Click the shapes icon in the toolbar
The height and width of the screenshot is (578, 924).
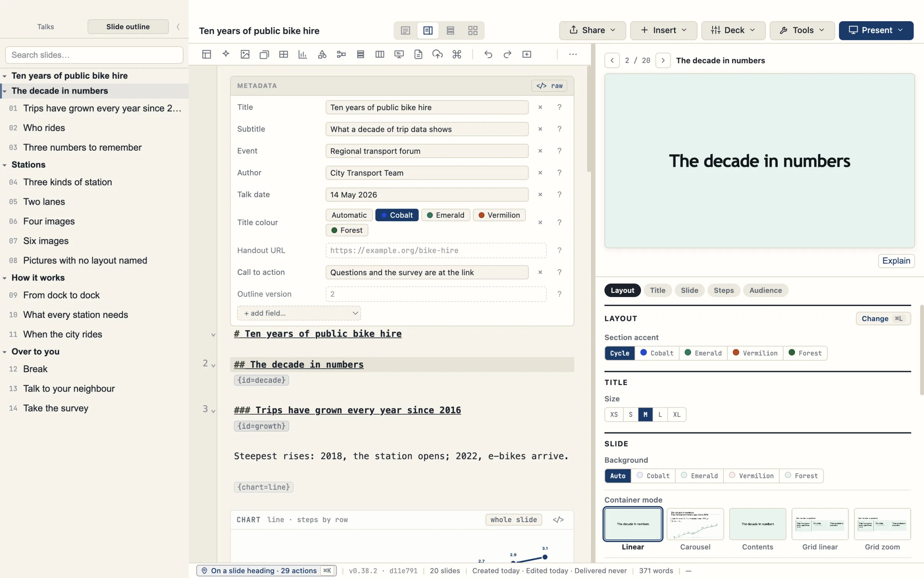pyautogui.click(x=322, y=54)
